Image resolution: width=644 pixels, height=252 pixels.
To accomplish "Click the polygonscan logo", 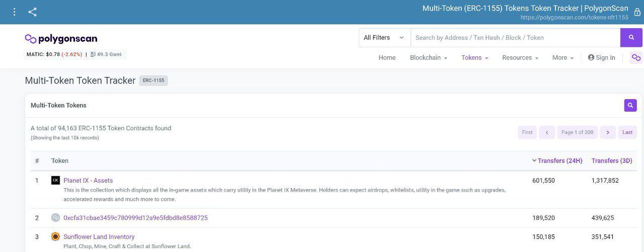I will (x=61, y=39).
